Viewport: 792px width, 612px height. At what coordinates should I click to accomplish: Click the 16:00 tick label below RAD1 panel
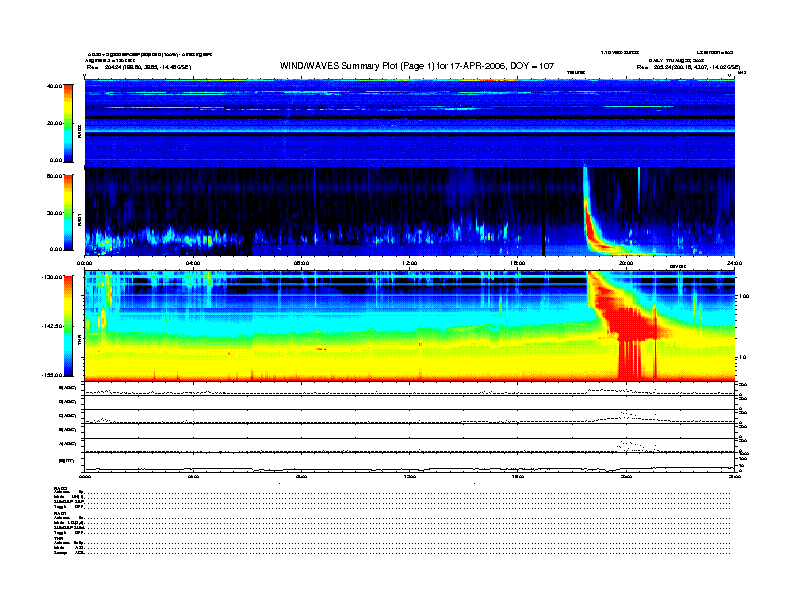tap(518, 263)
